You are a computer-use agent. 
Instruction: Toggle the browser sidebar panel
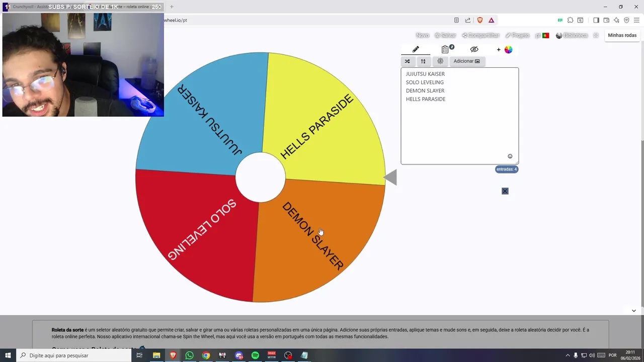(596, 20)
